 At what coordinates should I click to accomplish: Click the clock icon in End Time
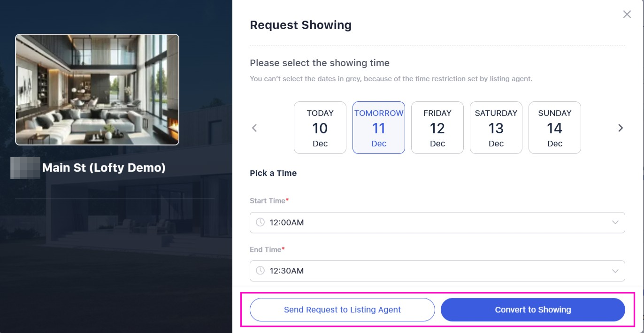coord(260,271)
